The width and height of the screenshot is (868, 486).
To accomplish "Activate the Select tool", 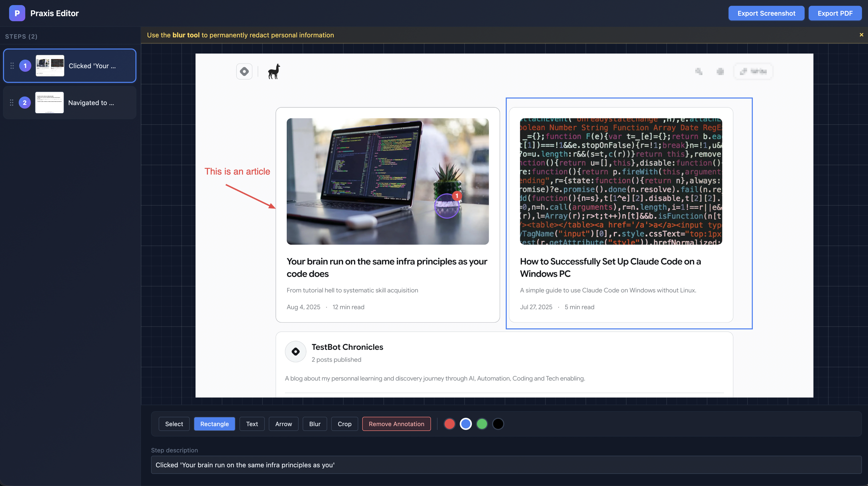I will (174, 424).
